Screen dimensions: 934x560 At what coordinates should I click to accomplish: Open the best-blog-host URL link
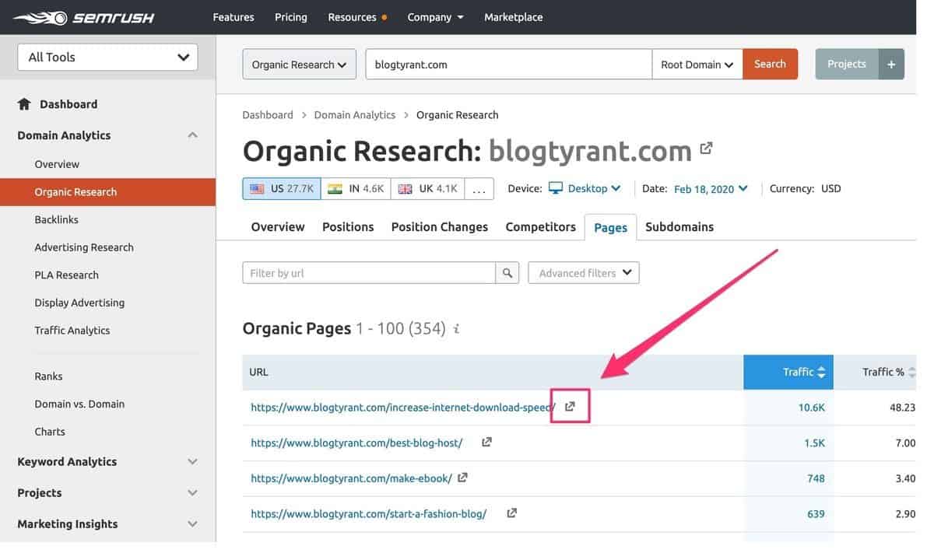(x=356, y=443)
